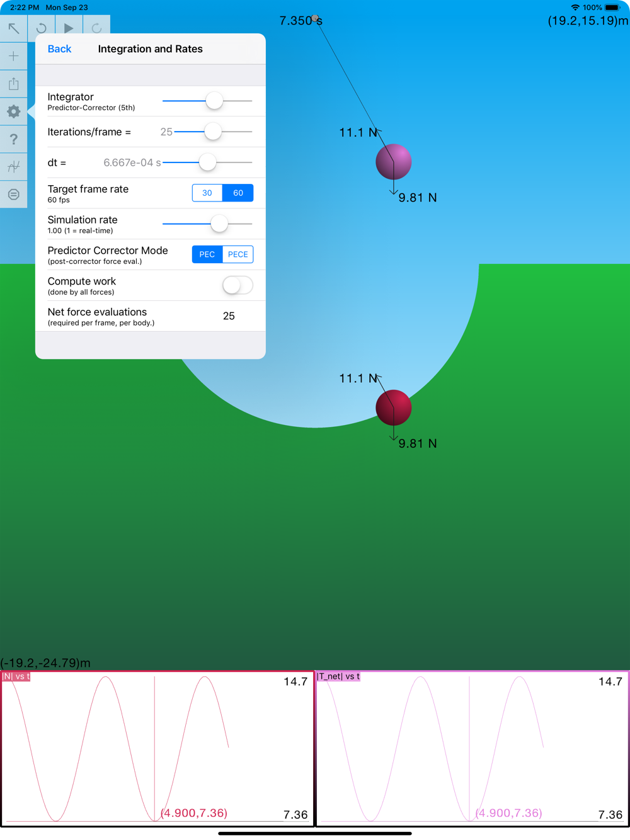The image size is (630, 840).
Task: Click the elapsed time 7.350 s readout
Action: tap(301, 21)
